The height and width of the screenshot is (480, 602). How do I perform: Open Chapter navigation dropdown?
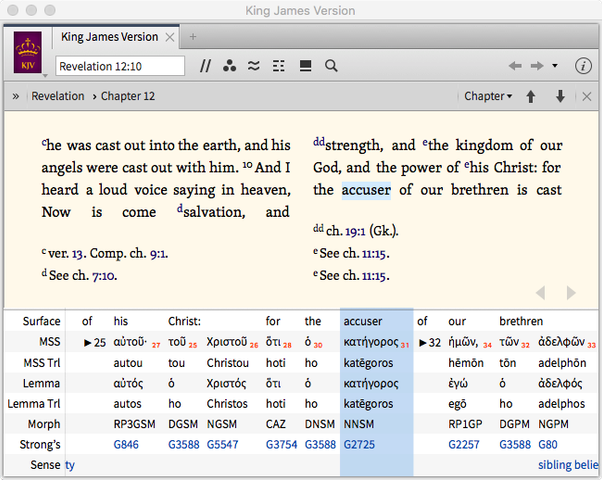click(488, 96)
